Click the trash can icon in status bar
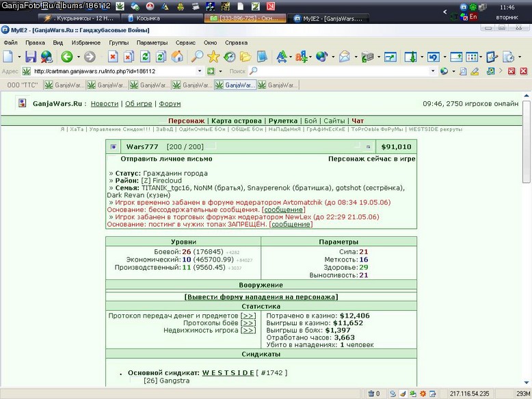Image resolution: width=532 pixels, height=399 pixels. 371,394
